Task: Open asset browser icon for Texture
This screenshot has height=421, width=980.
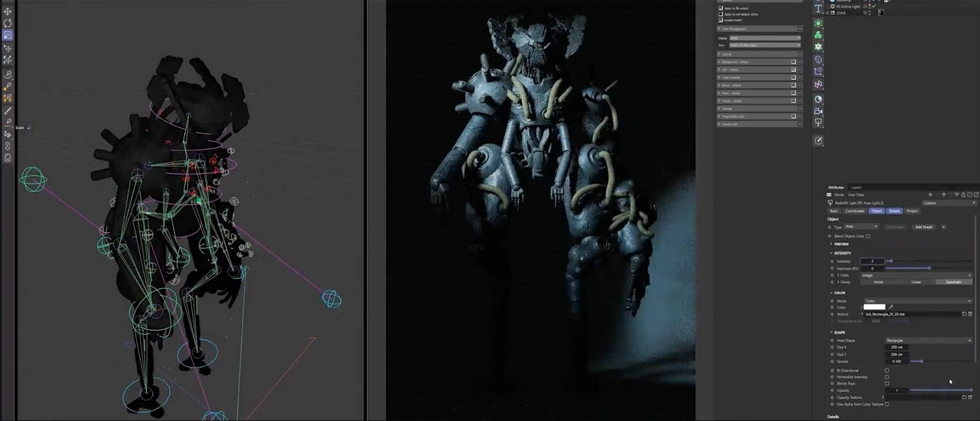Action: [970, 314]
